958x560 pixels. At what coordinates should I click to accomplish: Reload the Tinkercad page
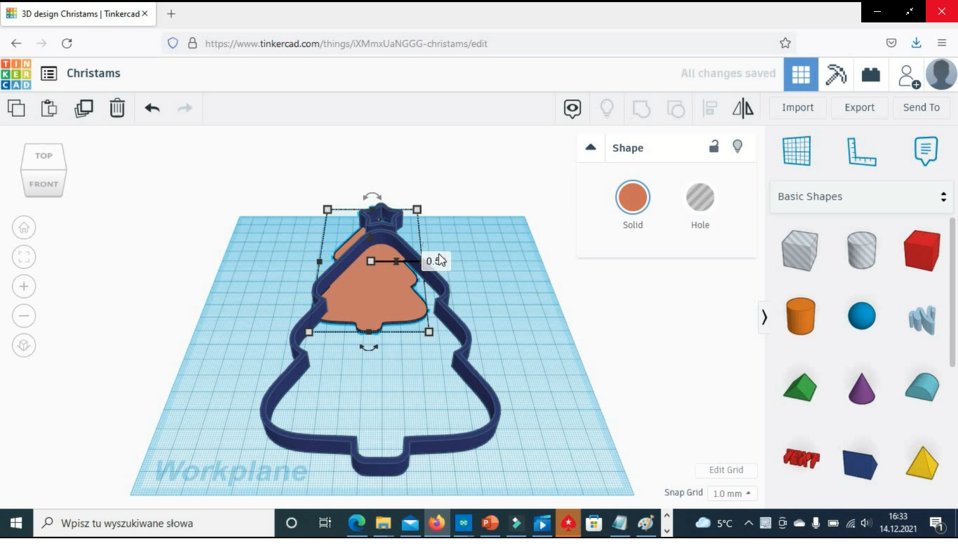click(67, 43)
